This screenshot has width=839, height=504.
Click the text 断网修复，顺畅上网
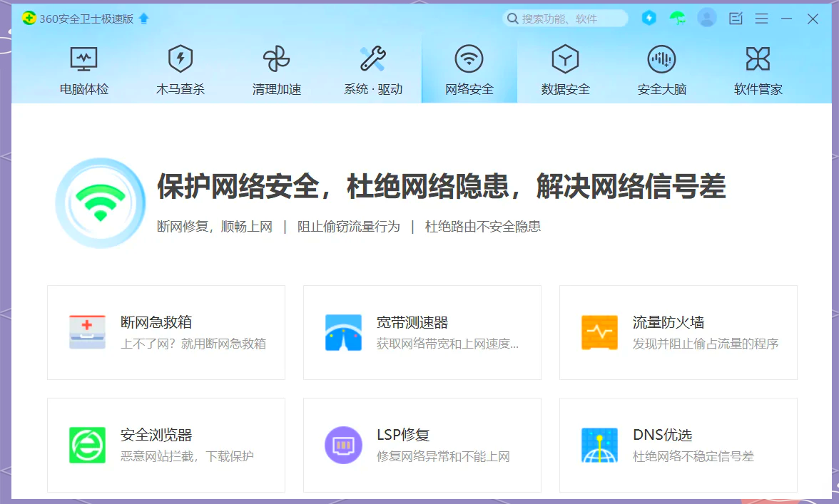pos(215,227)
